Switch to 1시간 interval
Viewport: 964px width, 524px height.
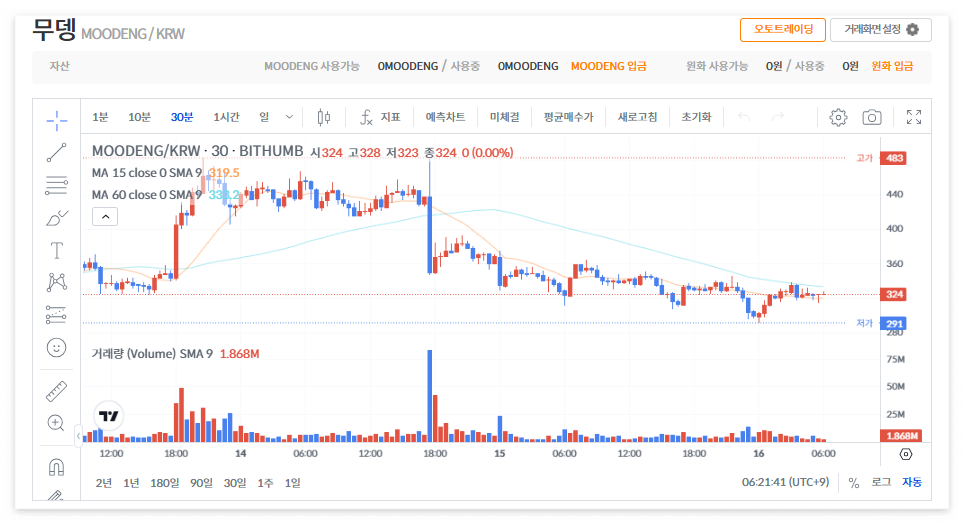(226, 117)
